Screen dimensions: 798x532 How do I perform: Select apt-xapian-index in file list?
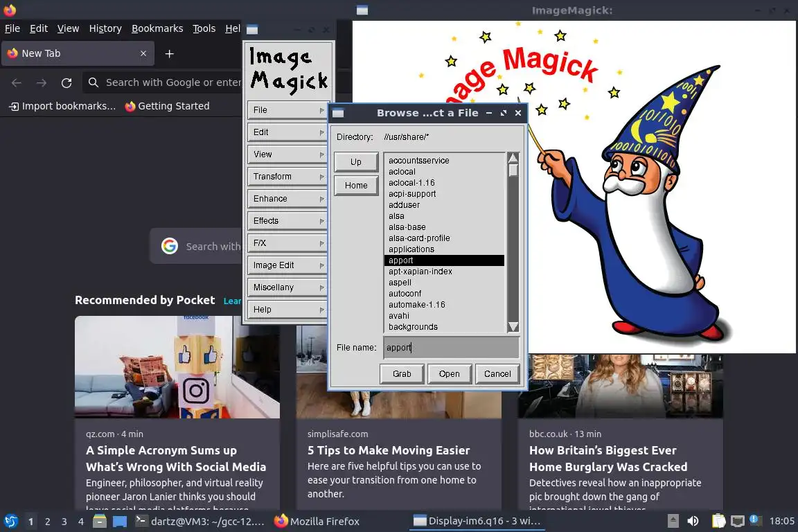(444, 272)
